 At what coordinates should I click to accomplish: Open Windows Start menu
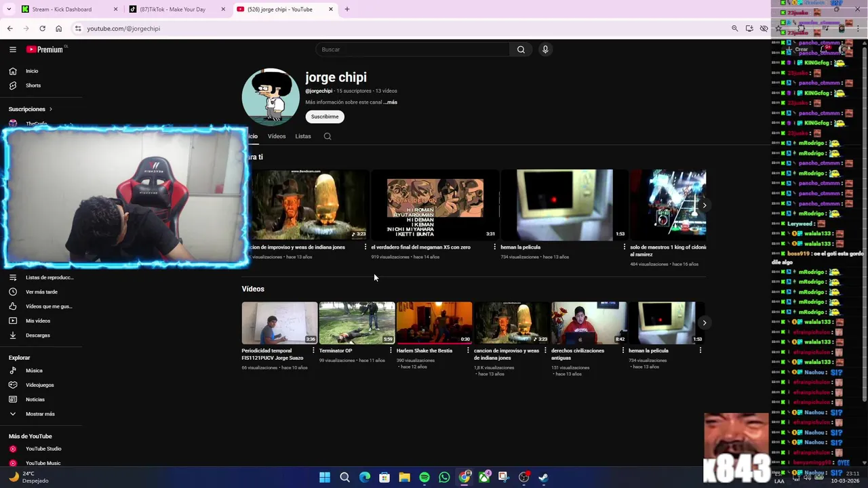pyautogui.click(x=325, y=477)
